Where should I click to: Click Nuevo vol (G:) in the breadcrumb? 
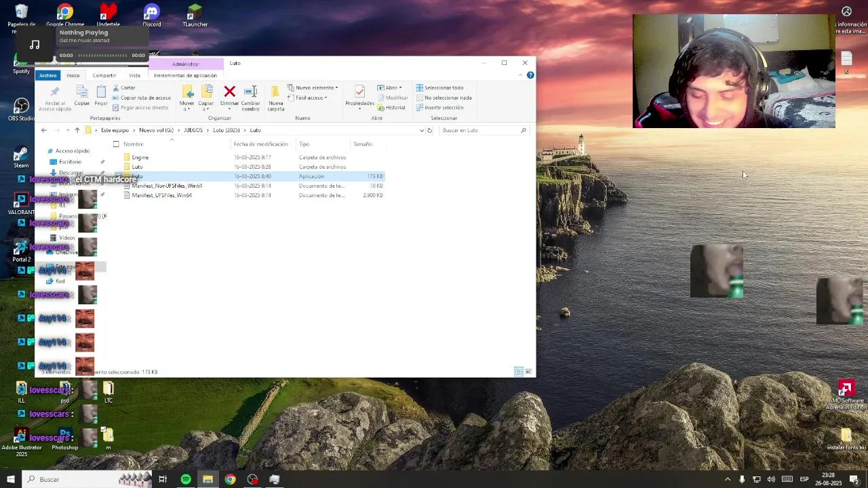tap(156, 130)
